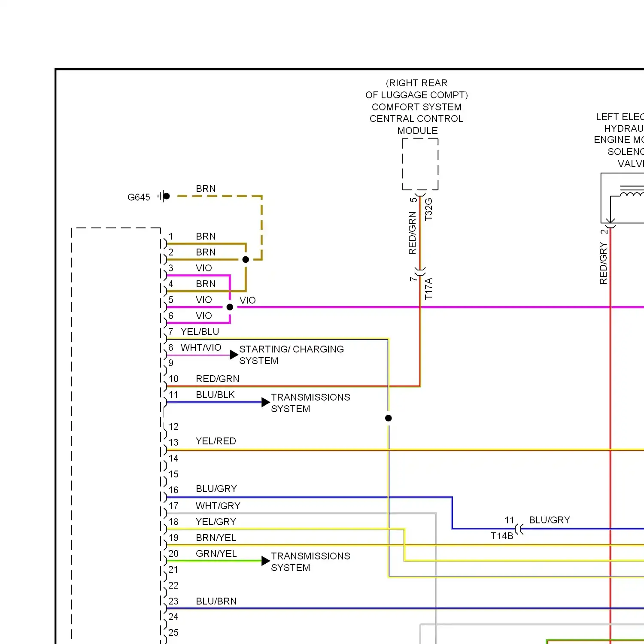Viewport: 644px width, 644px height.
Task: Click pin number 9 on connector
Action: (171, 363)
